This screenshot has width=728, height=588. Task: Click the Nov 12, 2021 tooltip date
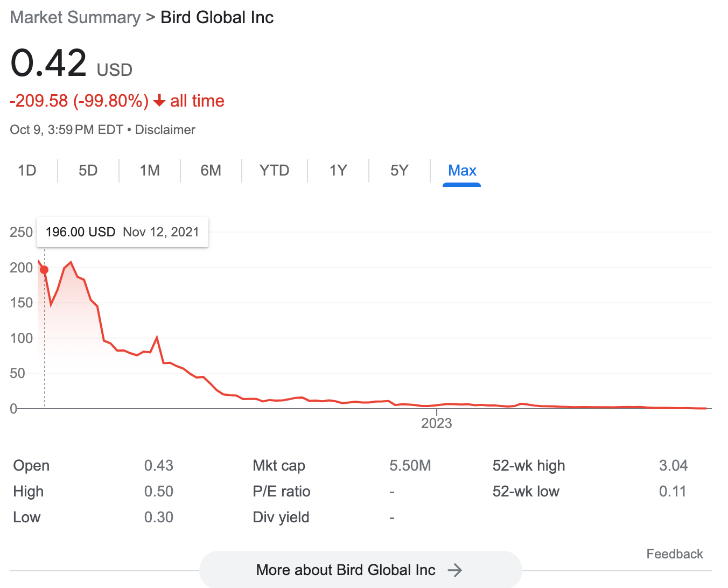(161, 232)
